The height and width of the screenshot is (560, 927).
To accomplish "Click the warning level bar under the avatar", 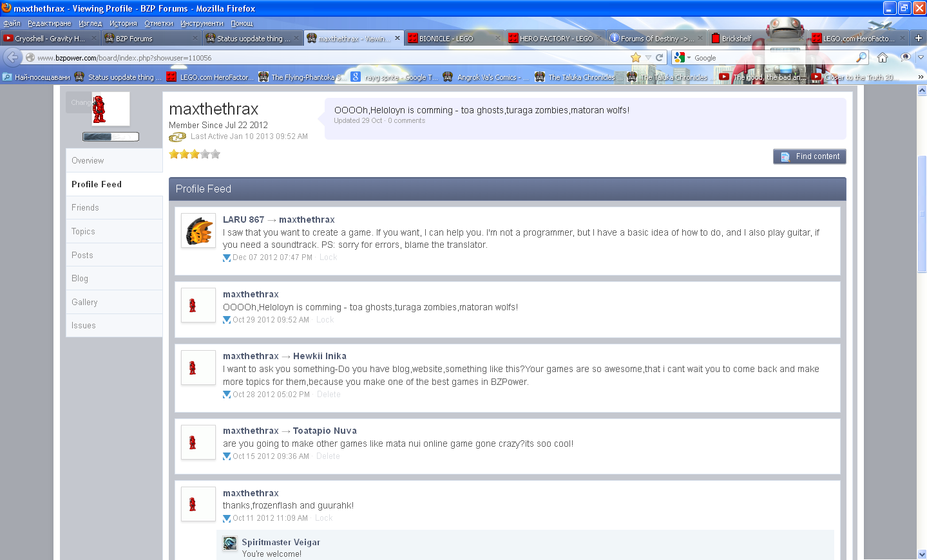I will [x=111, y=136].
